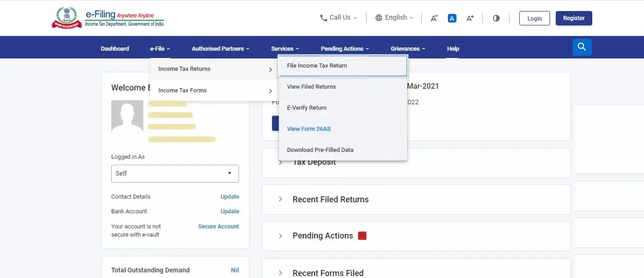Select the default font size A icon
The width and height of the screenshot is (644, 278).
point(452,18)
